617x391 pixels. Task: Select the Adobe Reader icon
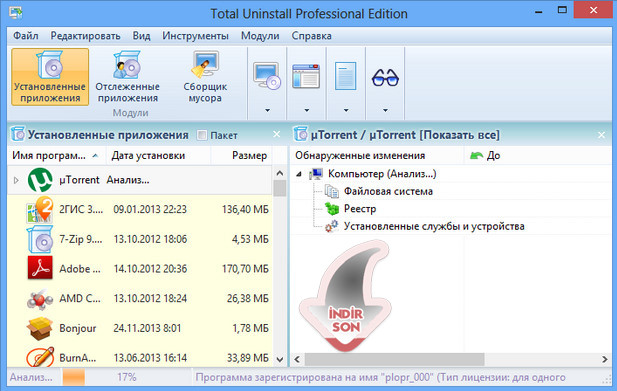40,268
